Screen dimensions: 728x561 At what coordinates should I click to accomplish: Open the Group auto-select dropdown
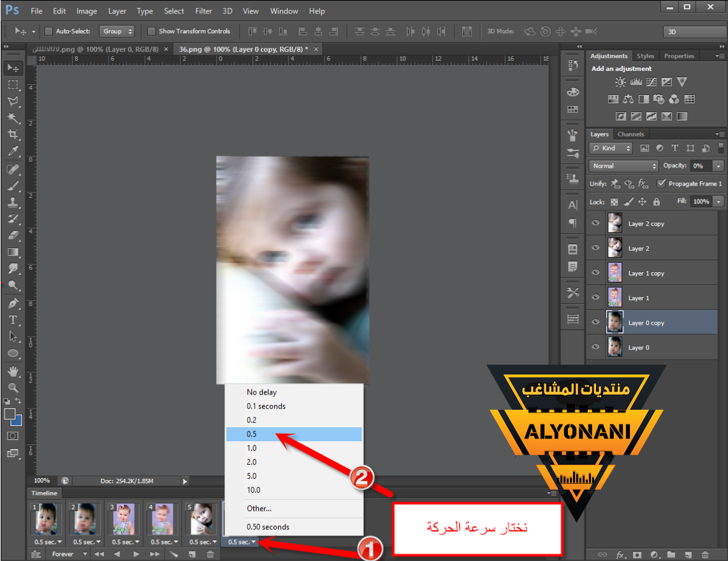[x=118, y=31]
